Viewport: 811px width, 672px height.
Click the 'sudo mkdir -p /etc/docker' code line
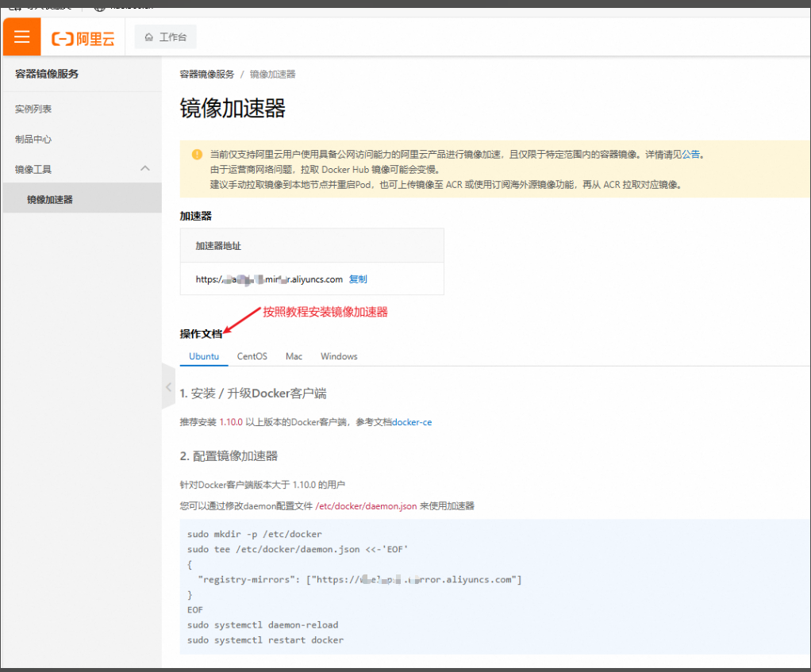tap(255, 534)
